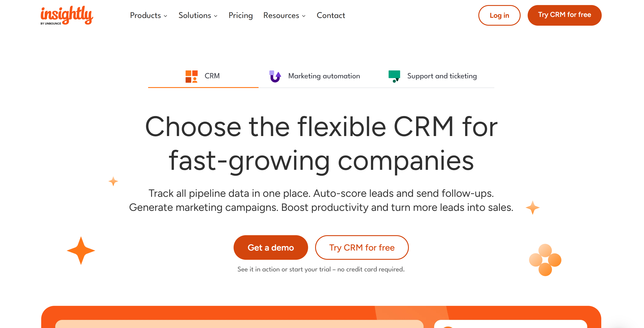Click the green Support and ticketing chat icon
The image size is (644, 328).
(394, 76)
